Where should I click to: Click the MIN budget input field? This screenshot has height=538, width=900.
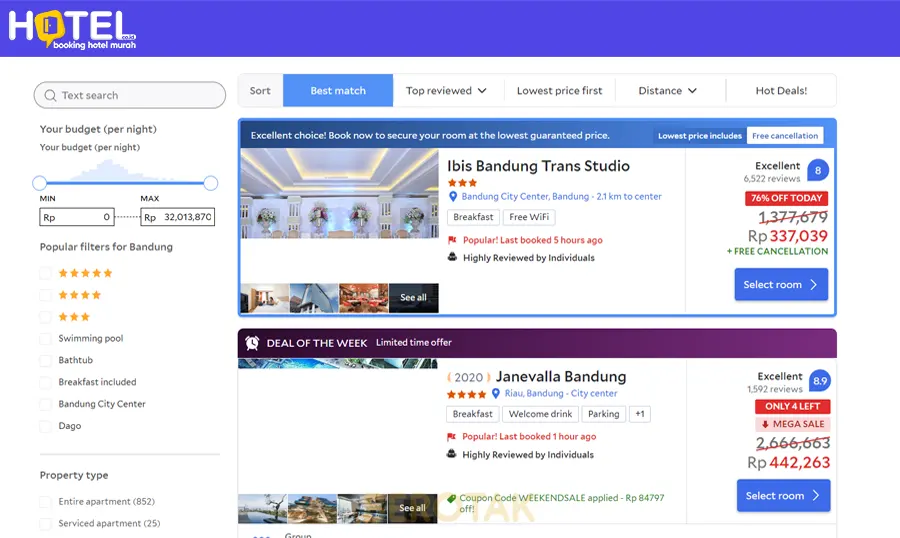coord(77,217)
